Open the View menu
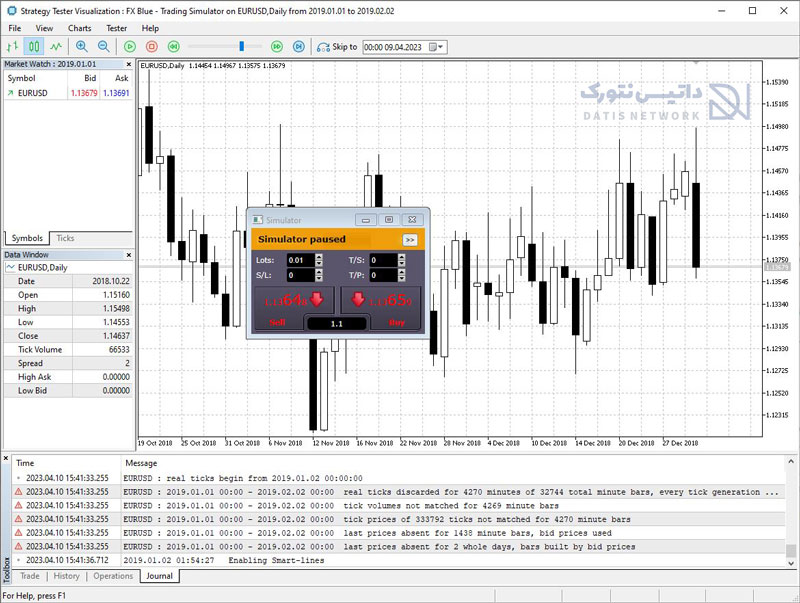Viewport: 800px width, 603px height. click(x=44, y=28)
